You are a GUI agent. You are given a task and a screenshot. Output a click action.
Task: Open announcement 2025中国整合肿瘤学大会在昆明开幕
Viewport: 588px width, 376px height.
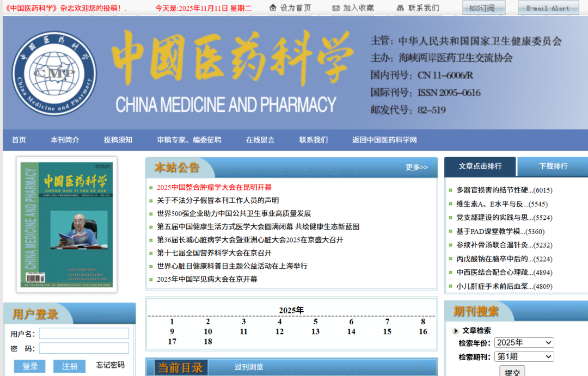coord(214,187)
